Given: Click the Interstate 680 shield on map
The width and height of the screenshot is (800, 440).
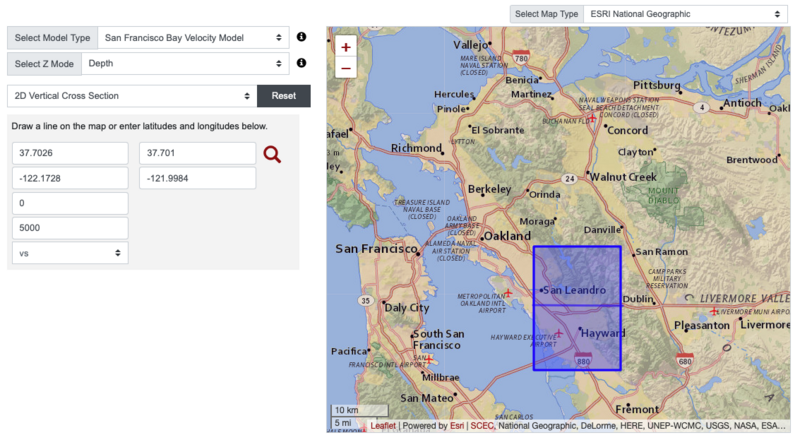Looking at the screenshot, I should point(685,360).
